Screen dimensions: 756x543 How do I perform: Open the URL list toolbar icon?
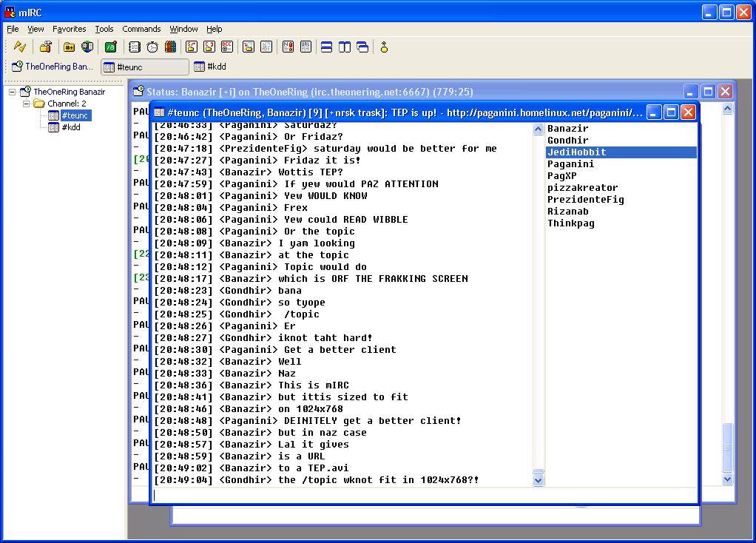[x=306, y=47]
